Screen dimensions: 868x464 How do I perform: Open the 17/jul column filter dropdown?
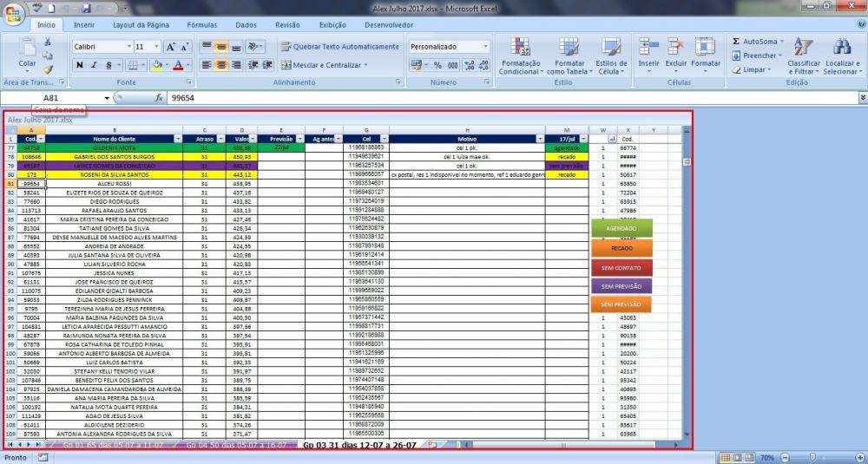[583, 140]
